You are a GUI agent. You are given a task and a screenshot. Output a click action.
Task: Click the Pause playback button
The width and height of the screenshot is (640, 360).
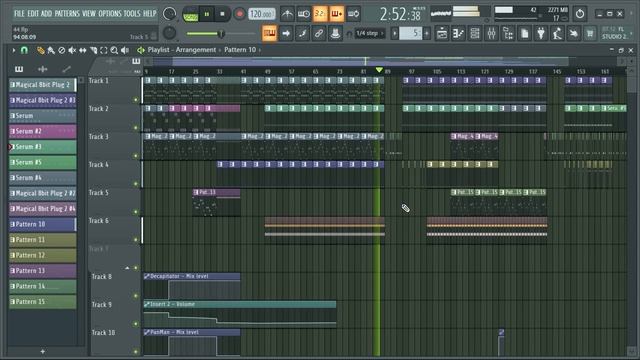pyautogui.click(x=207, y=14)
